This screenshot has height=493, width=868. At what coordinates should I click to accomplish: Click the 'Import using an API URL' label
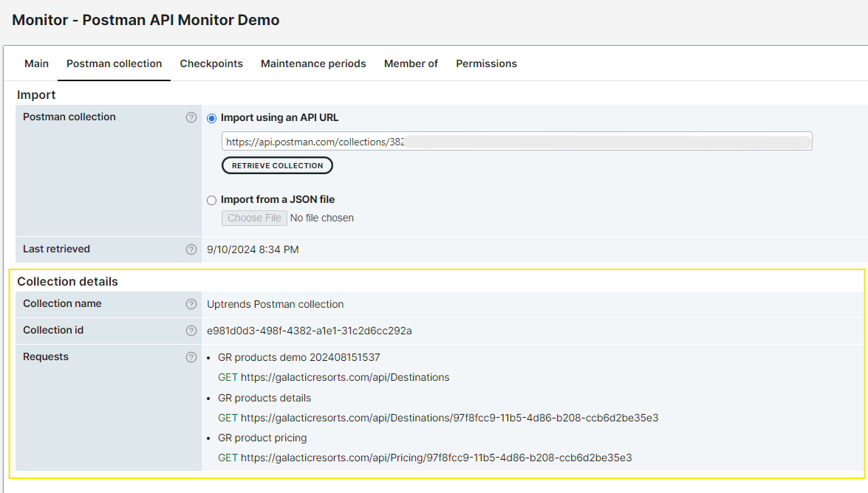pos(279,117)
